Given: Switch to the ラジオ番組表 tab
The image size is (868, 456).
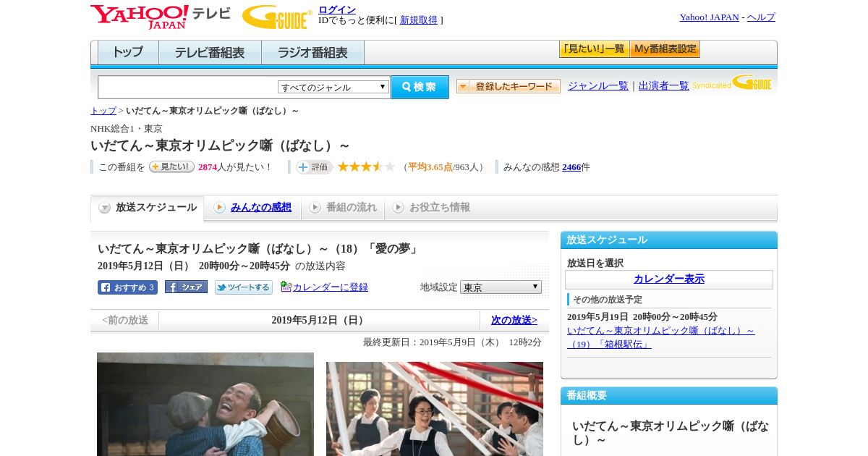Looking at the screenshot, I should (x=312, y=53).
